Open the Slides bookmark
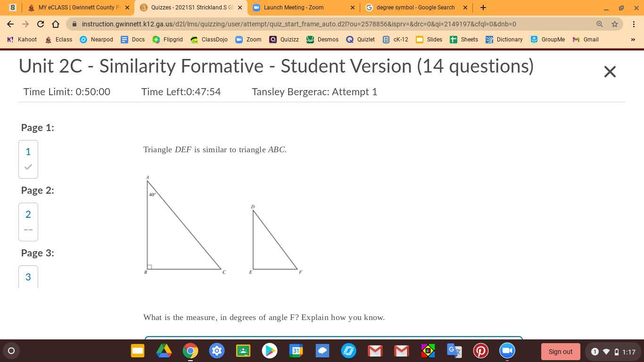This screenshot has height=362, width=644. (x=429, y=40)
